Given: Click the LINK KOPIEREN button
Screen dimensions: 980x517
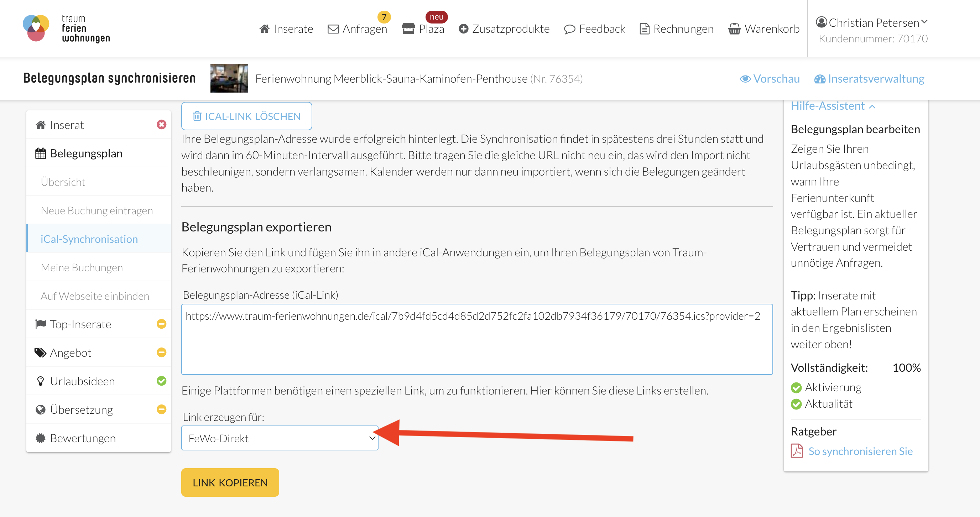Looking at the screenshot, I should [x=230, y=482].
